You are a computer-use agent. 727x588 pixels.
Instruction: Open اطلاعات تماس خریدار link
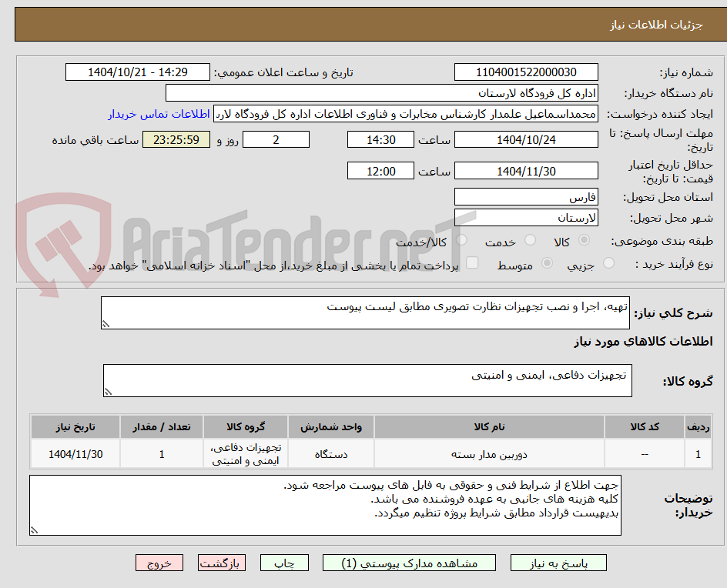click(159, 114)
